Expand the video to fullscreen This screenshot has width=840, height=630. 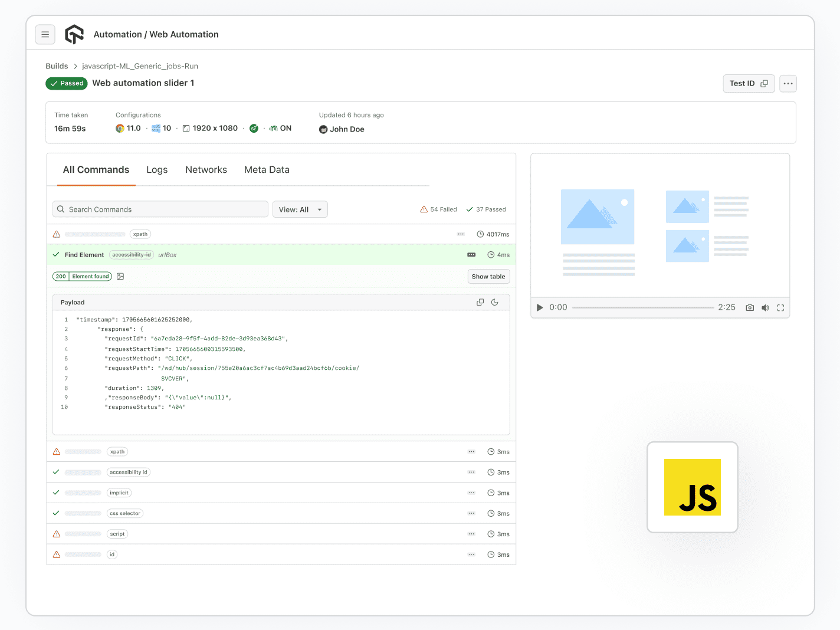tap(780, 307)
